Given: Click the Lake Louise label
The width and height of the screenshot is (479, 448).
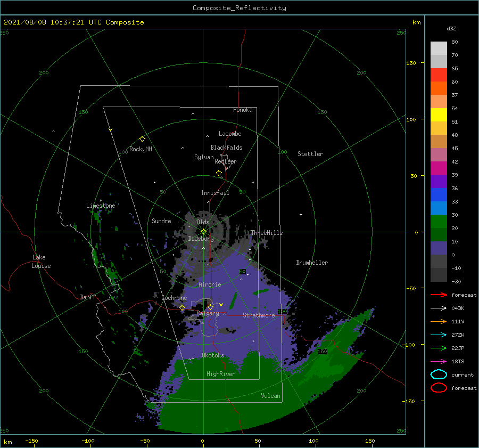Looking at the screenshot, I should pyautogui.click(x=41, y=262).
